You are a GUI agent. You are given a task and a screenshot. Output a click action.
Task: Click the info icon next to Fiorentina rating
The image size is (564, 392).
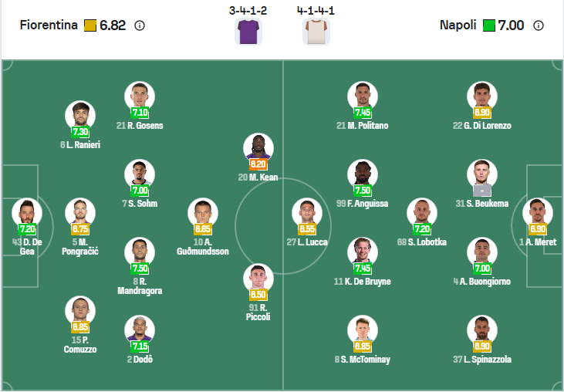pyautogui.click(x=140, y=25)
